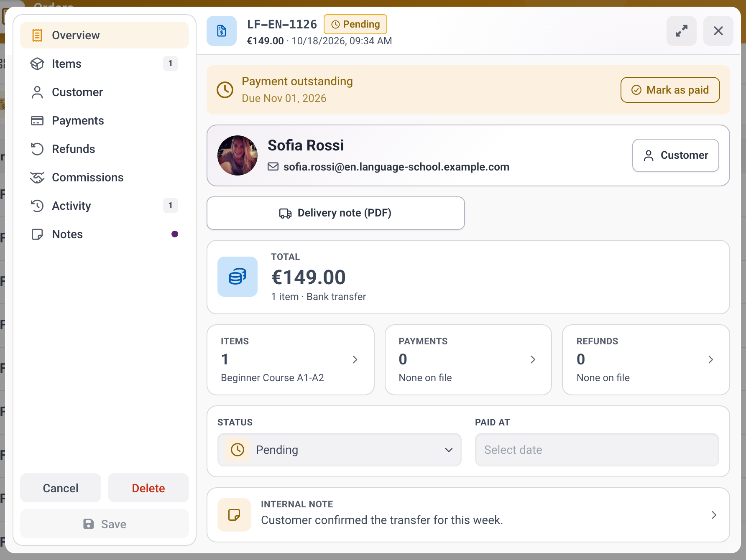The image size is (746, 560).
Task: Cancel editing the order
Action: point(61,488)
